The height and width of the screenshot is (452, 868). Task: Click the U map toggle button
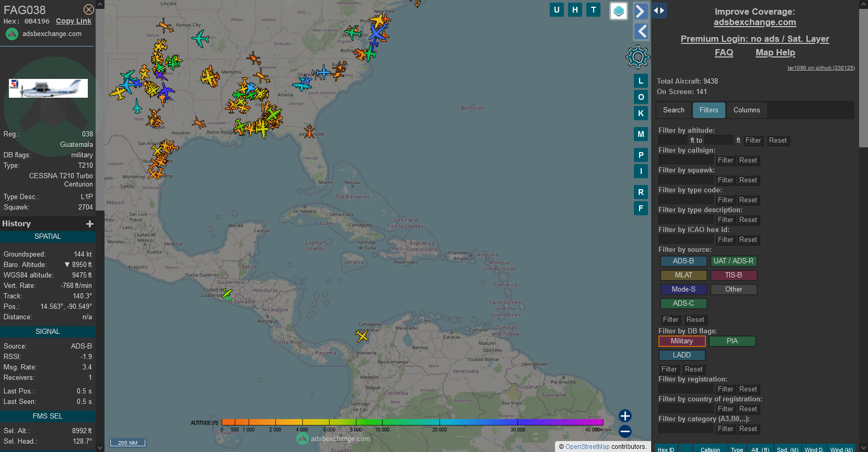(557, 9)
